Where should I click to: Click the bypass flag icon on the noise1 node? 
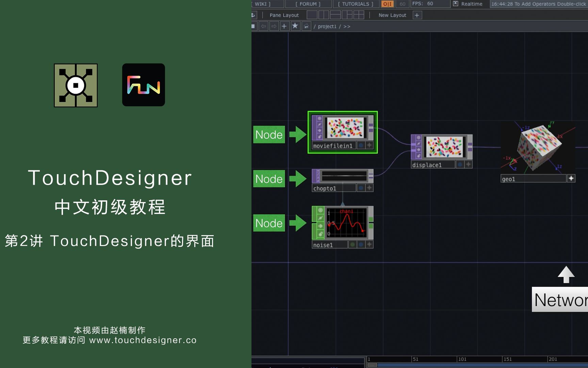[x=320, y=218]
